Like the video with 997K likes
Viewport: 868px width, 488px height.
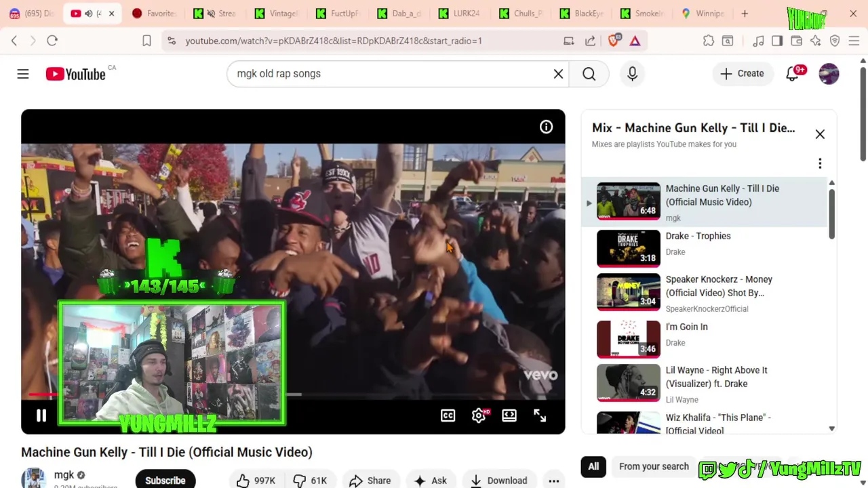tap(256, 481)
